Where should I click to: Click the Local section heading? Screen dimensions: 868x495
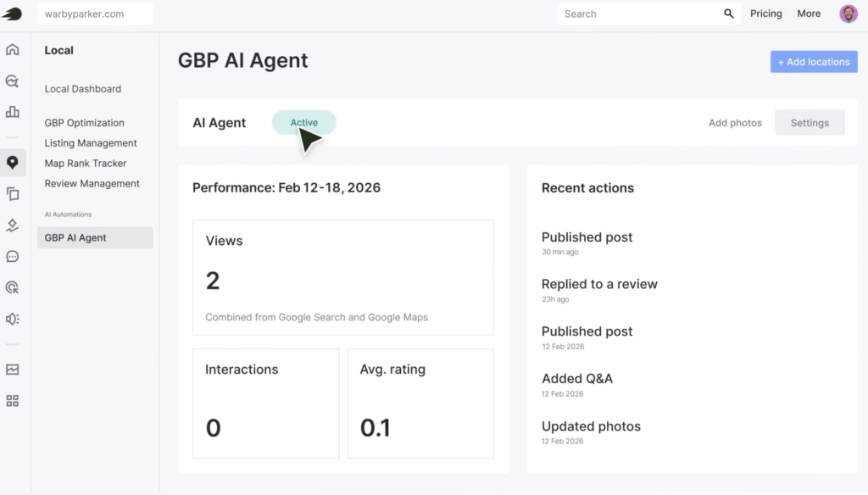pos(58,50)
